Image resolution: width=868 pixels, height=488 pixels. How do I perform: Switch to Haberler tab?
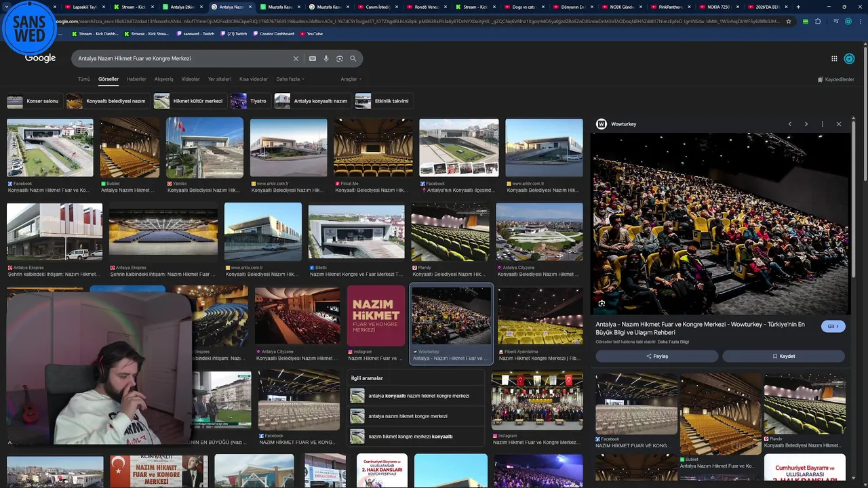click(x=136, y=79)
